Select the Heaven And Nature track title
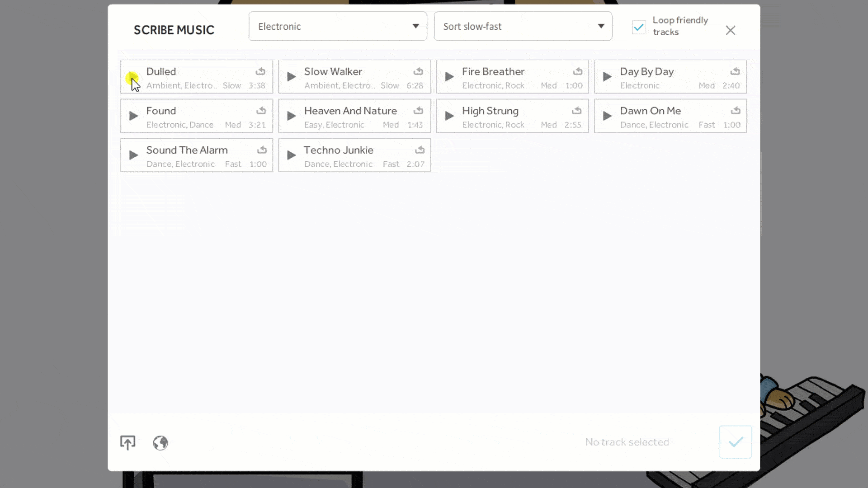This screenshot has width=868, height=488. [350, 111]
